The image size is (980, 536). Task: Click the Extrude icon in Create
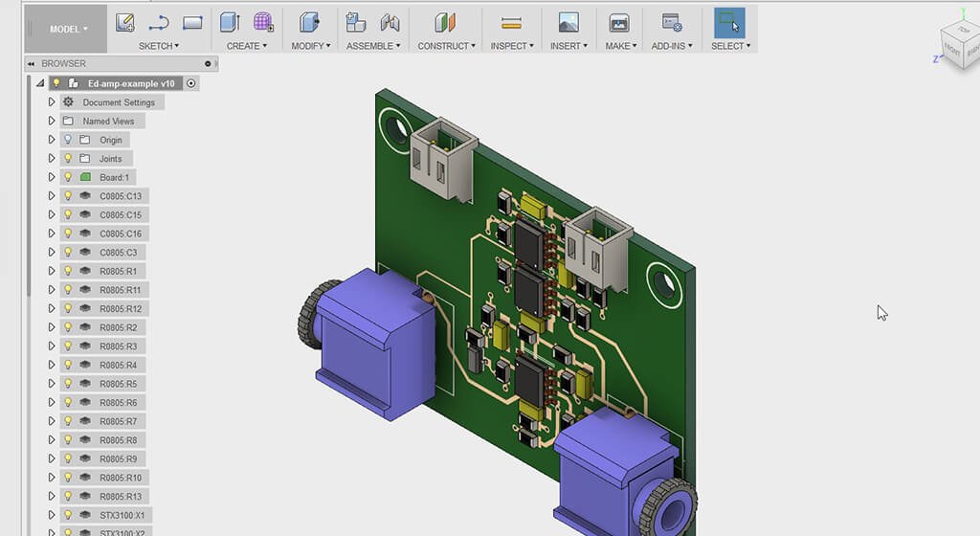pos(230,22)
